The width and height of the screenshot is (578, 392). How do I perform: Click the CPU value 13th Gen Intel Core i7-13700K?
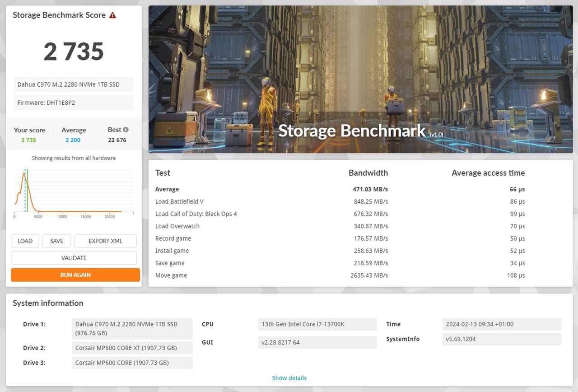(x=317, y=324)
